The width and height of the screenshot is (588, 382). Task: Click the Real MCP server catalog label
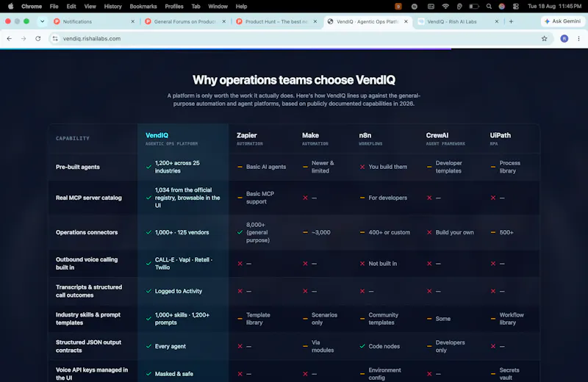[88, 198]
